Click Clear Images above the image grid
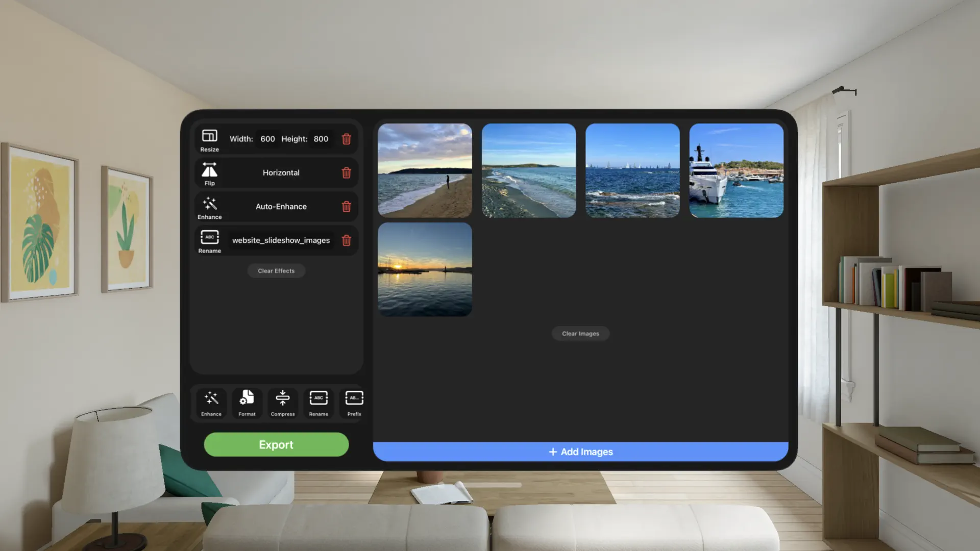 (x=580, y=333)
